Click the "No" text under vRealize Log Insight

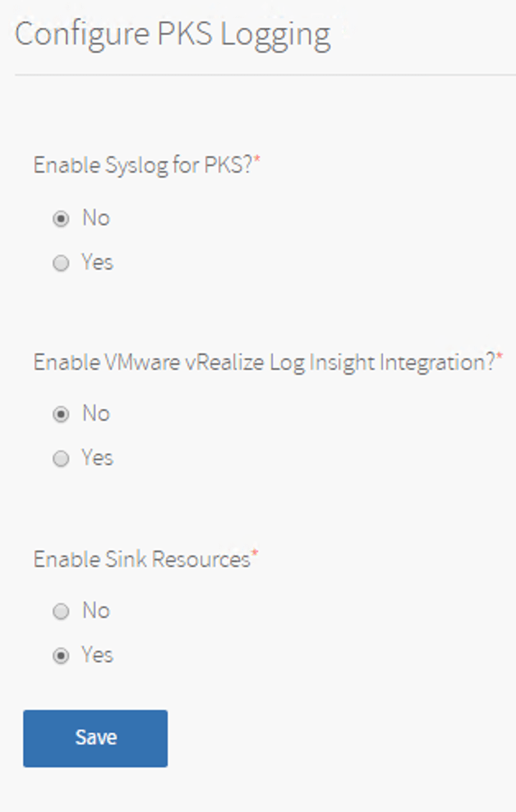(95, 413)
